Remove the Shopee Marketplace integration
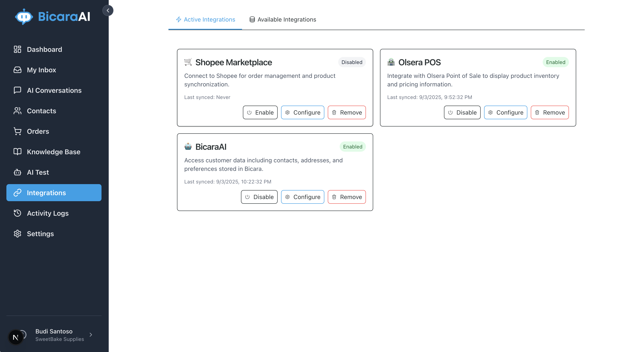644x352 pixels. click(x=347, y=112)
